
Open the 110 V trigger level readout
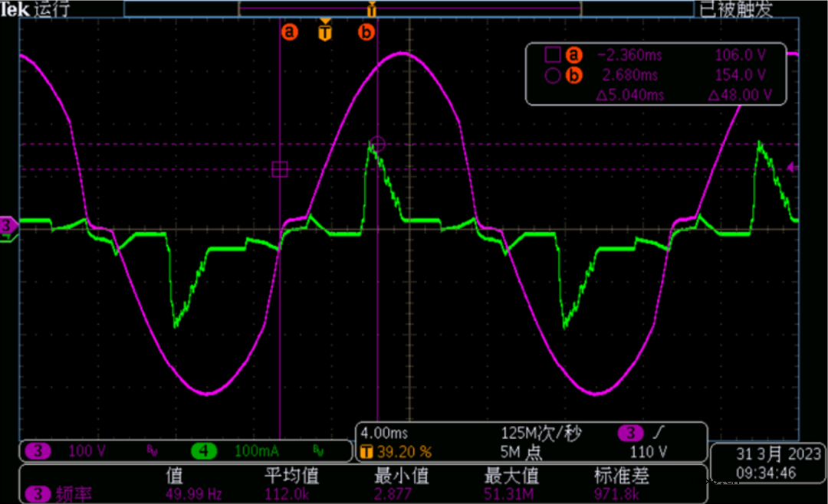click(x=648, y=451)
